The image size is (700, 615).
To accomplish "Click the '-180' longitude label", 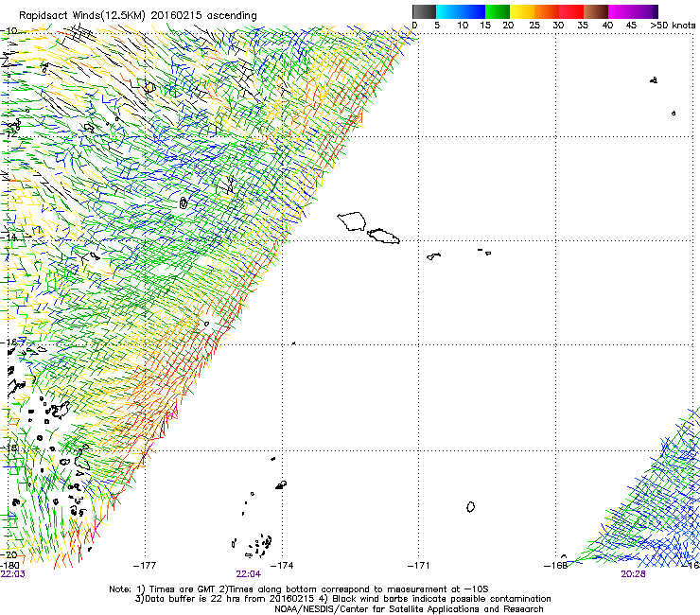I will coord(9,566).
